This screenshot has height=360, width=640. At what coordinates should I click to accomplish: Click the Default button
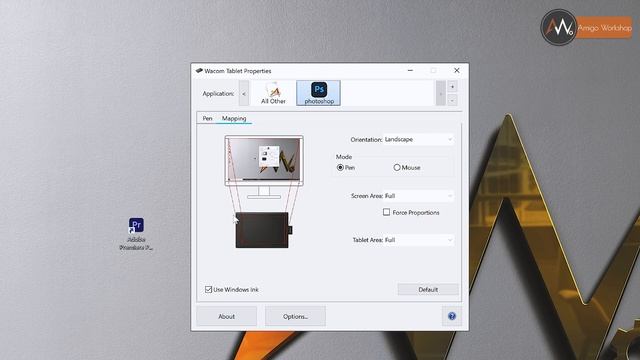[x=428, y=289]
